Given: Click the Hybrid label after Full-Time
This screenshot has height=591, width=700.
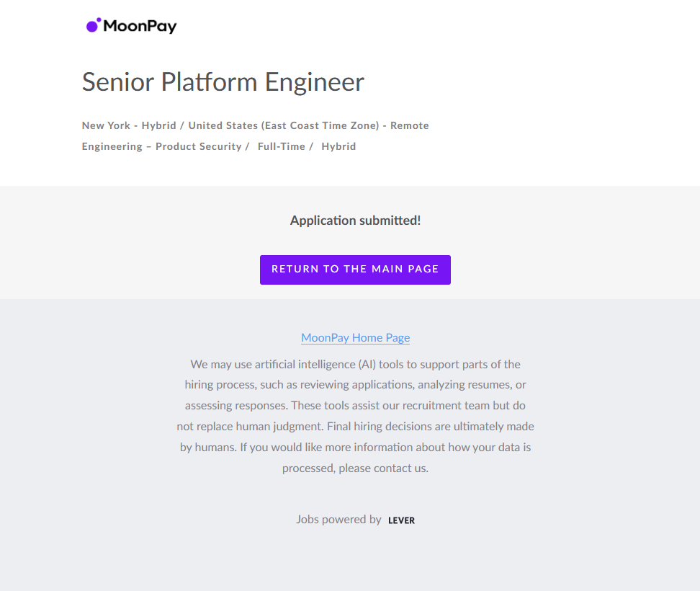Looking at the screenshot, I should [338, 146].
